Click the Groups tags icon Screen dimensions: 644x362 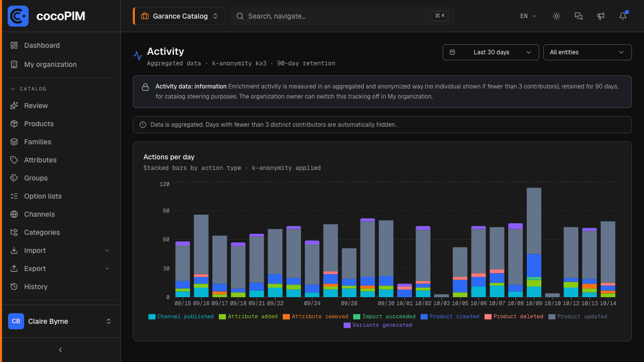click(x=14, y=178)
